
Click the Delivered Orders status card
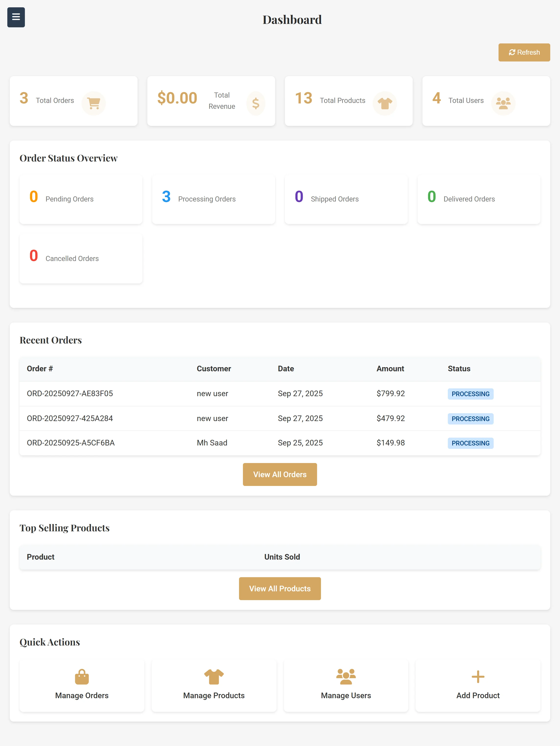coord(479,199)
